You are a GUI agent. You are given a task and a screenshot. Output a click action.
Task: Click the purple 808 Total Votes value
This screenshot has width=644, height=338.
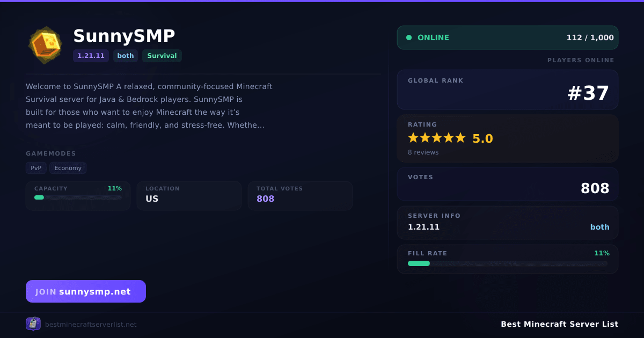pos(265,199)
